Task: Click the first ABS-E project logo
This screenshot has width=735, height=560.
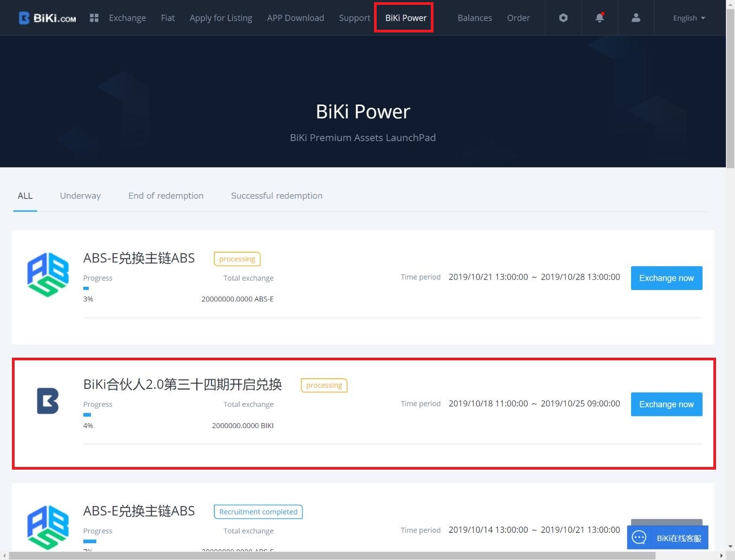Action: [x=48, y=274]
